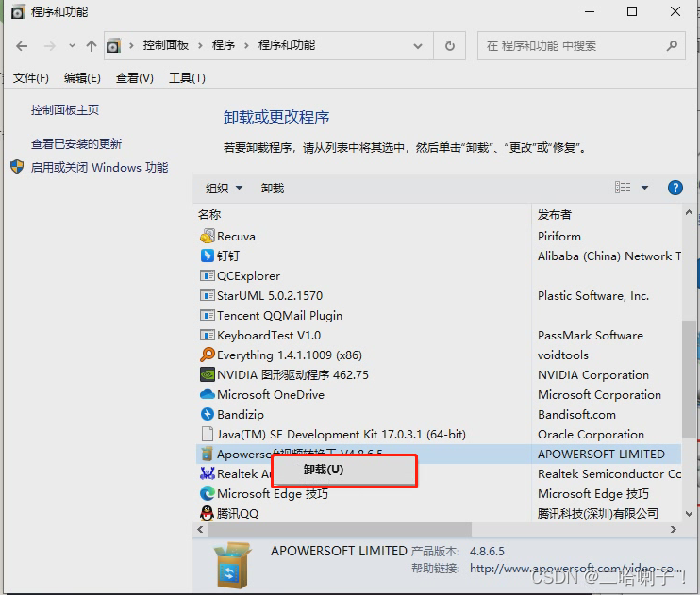The width and height of the screenshot is (700, 595).
Task: Click the Tencent QQMail Plugin icon
Action: coord(208,316)
